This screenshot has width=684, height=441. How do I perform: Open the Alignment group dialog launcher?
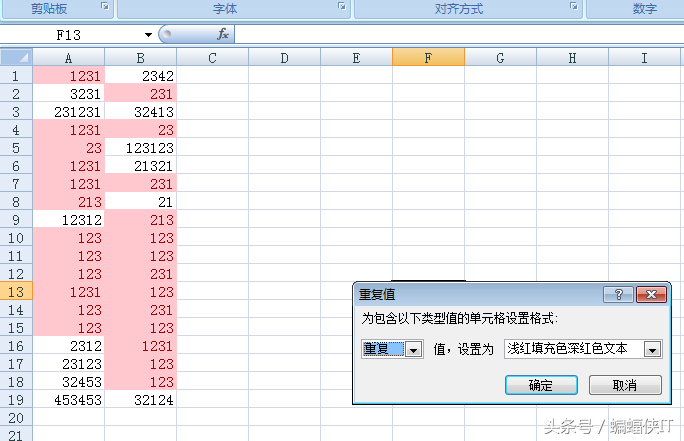tap(574, 6)
